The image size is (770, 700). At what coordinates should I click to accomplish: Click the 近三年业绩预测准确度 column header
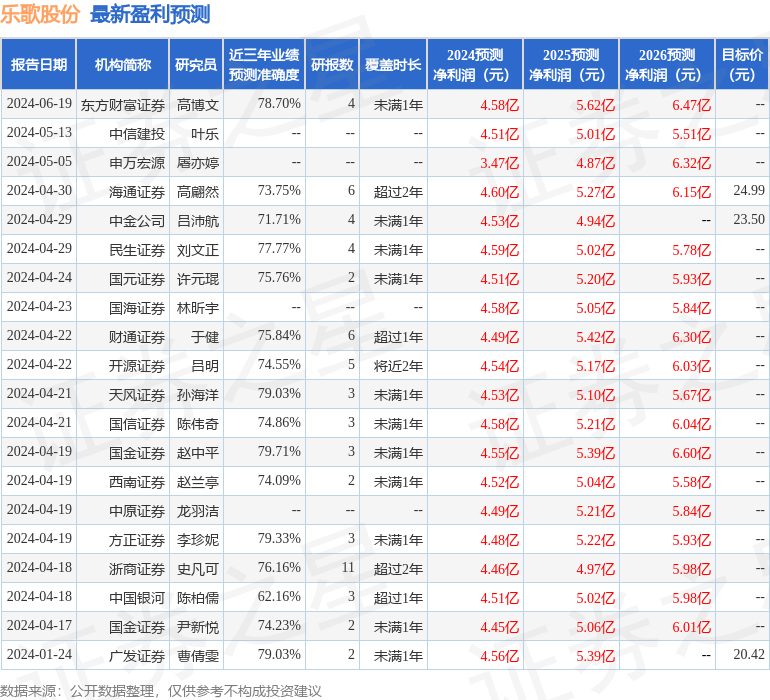(x=264, y=64)
